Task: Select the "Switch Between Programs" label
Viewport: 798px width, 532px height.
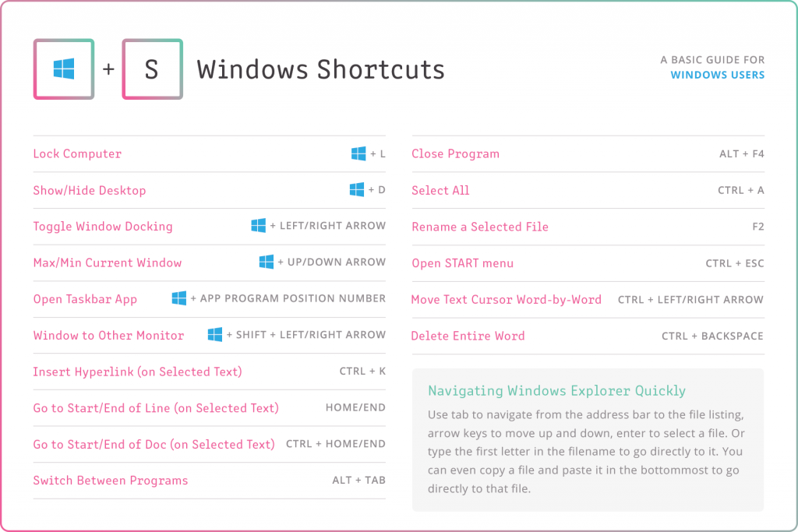Action: coord(111,481)
